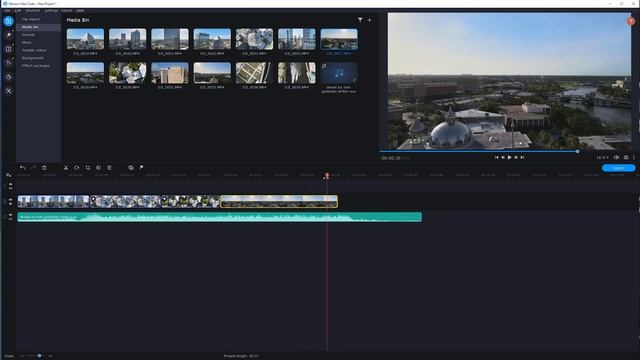Play the preview video

(509, 157)
